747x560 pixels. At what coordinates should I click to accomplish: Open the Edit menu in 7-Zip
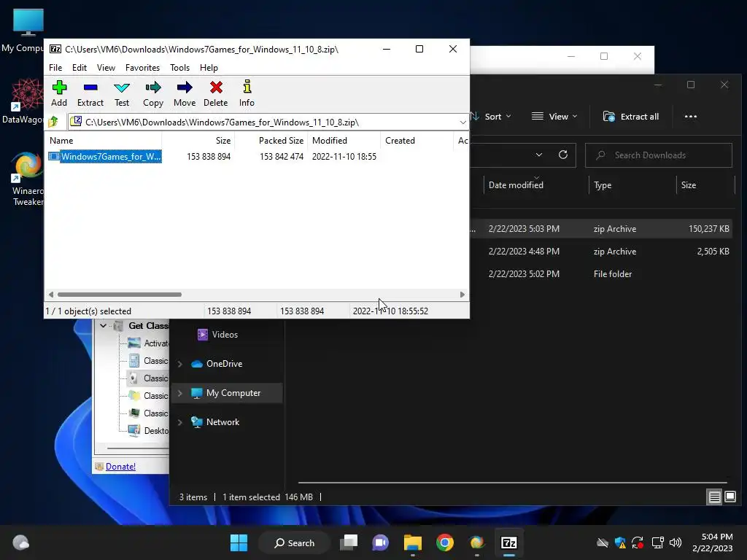[x=79, y=68]
